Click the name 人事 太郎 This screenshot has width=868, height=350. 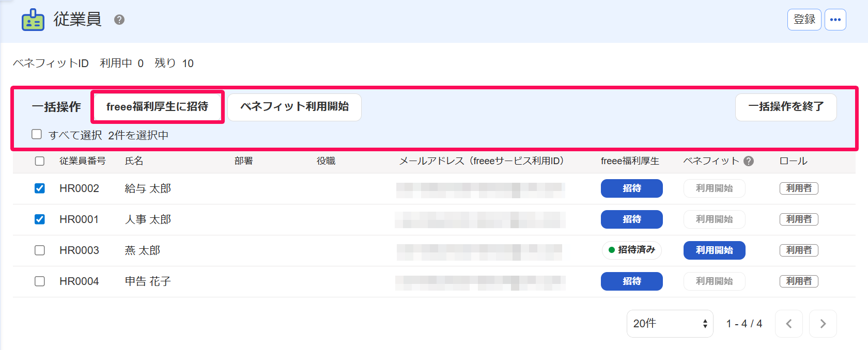click(148, 219)
